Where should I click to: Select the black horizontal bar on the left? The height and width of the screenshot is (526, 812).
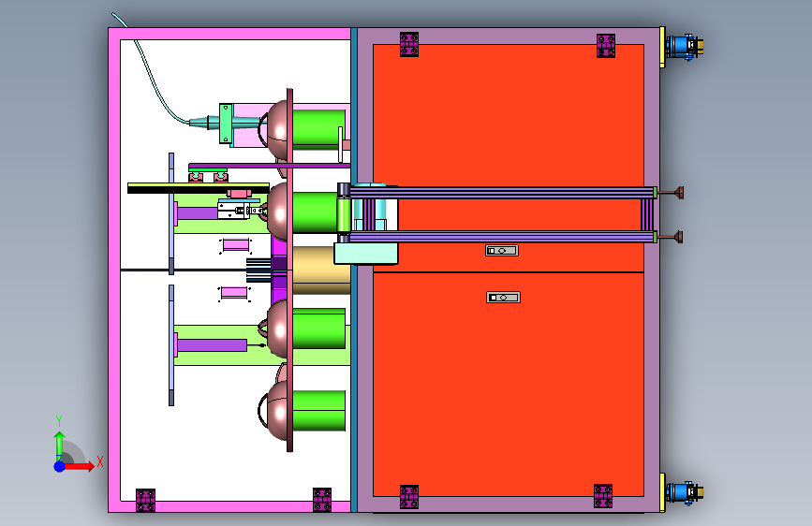pos(198,190)
